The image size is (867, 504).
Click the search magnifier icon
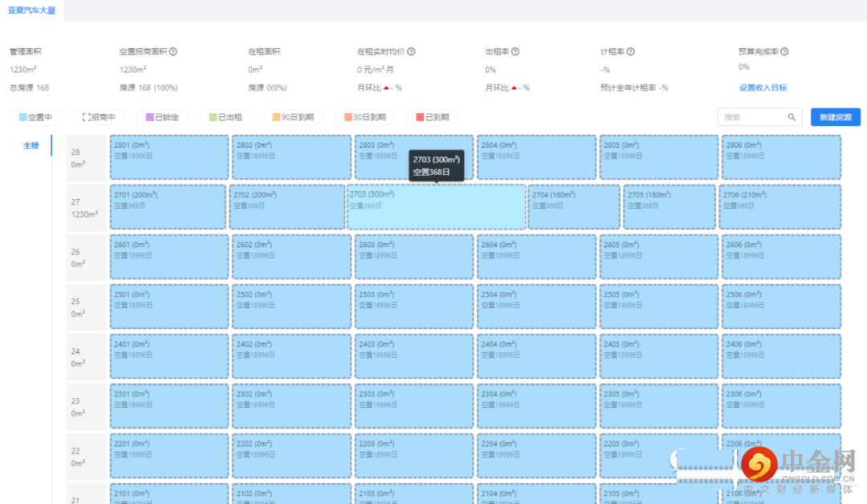pyautogui.click(x=792, y=117)
